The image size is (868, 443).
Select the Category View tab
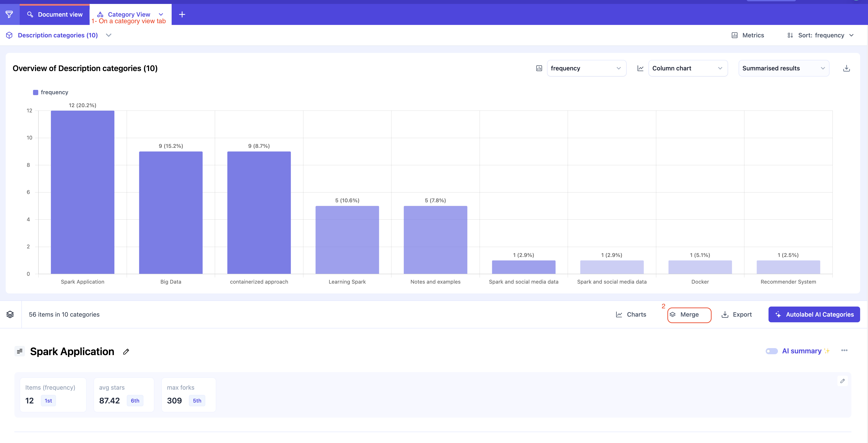[x=129, y=14]
